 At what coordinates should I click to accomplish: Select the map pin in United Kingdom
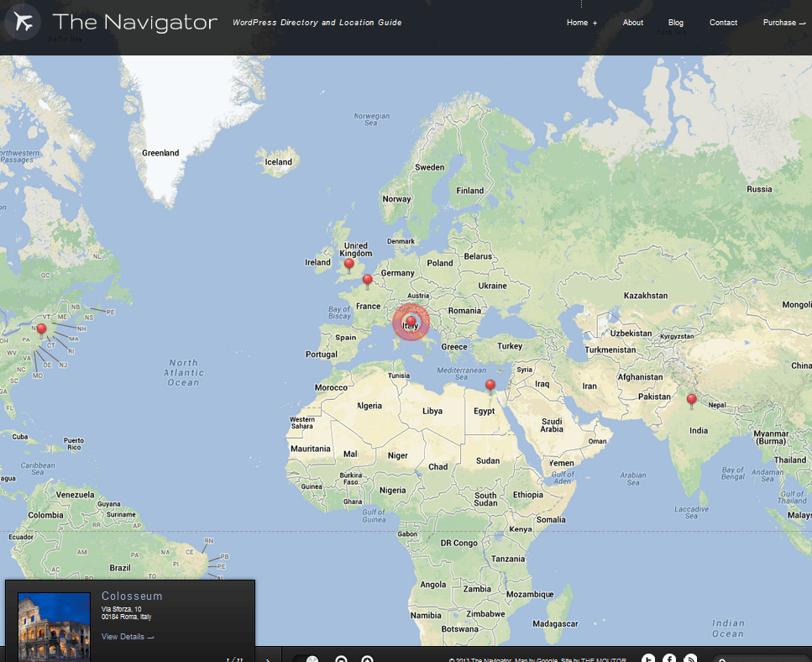(x=349, y=265)
